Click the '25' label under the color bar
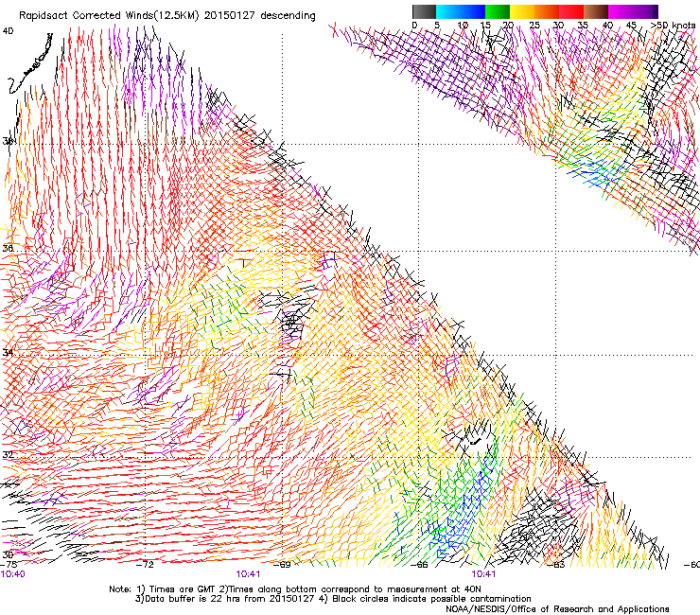Screen dimensions: 700x615 534,26
